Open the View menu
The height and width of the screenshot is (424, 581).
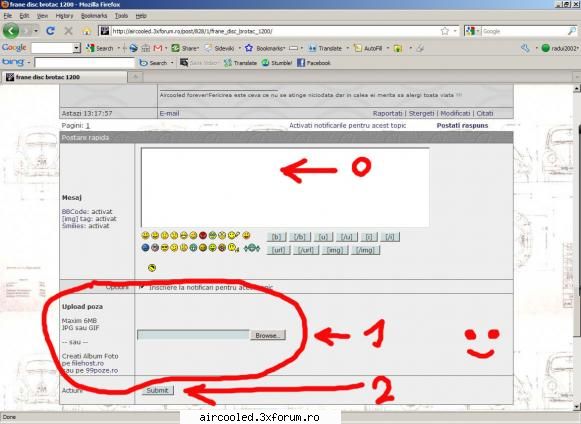[x=42, y=16]
